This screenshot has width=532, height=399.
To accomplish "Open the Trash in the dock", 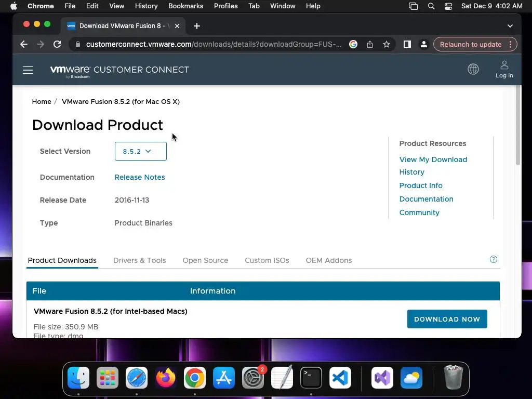I will (454, 378).
